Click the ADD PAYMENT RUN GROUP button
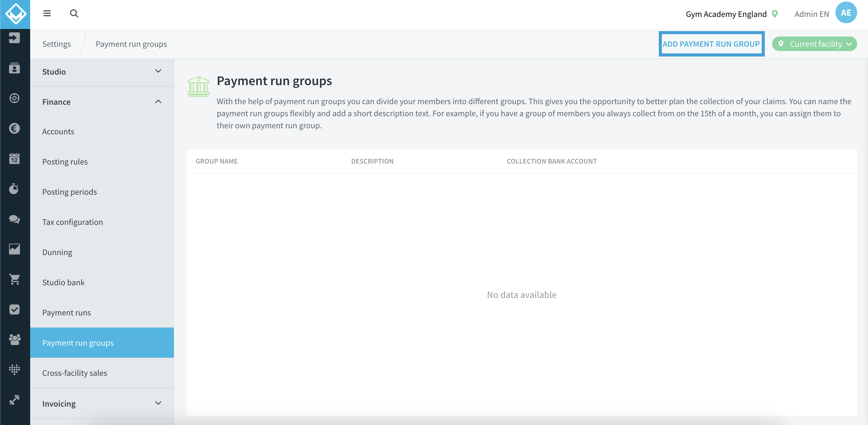 tap(711, 43)
